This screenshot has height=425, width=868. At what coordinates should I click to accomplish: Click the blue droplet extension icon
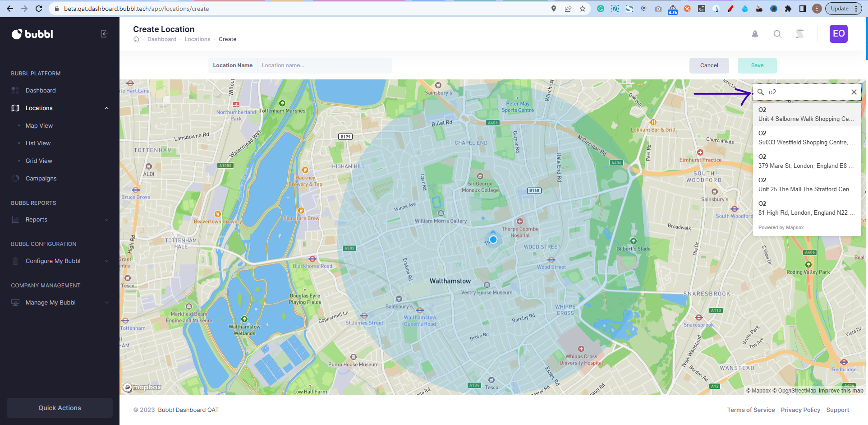tap(745, 9)
